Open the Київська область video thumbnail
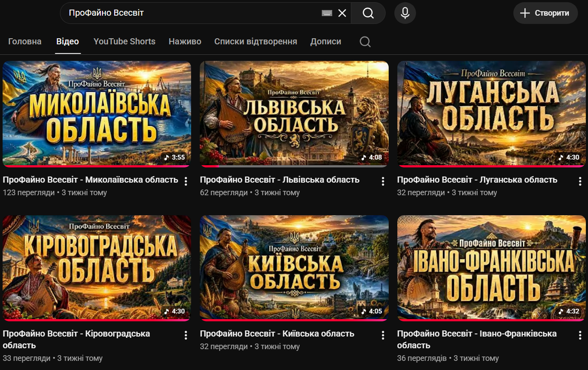Image resolution: width=588 pixels, height=370 pixels. tap(294, 268)
